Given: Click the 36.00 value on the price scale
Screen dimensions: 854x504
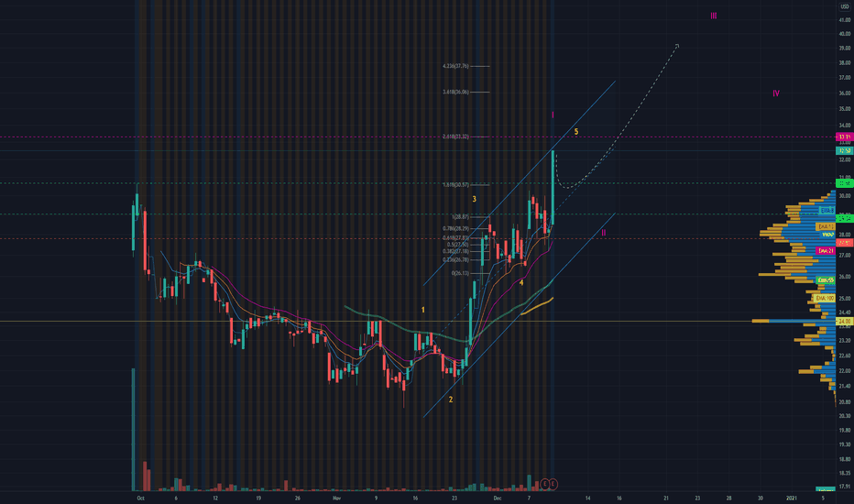Looking at the screenshot, I should (x=845, y=93).
